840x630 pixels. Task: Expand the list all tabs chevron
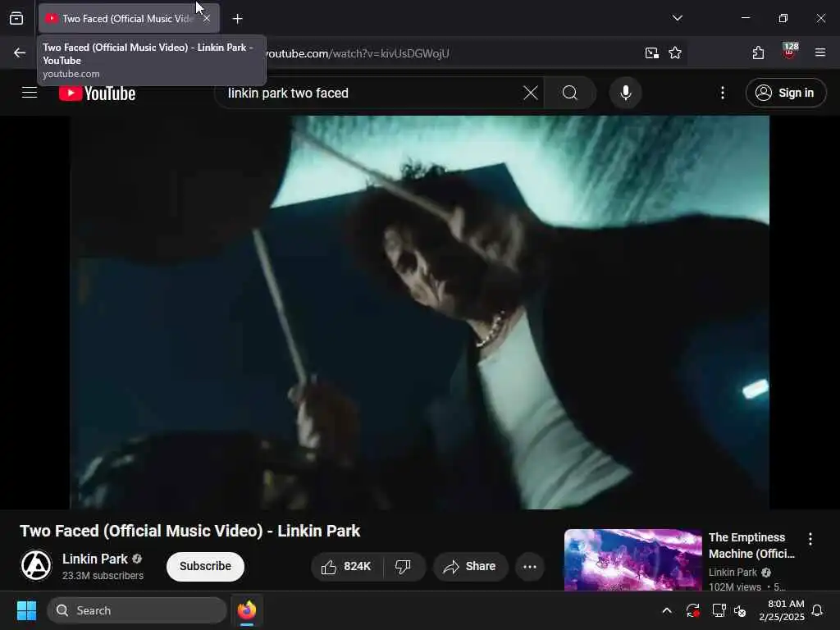(677, 18)
